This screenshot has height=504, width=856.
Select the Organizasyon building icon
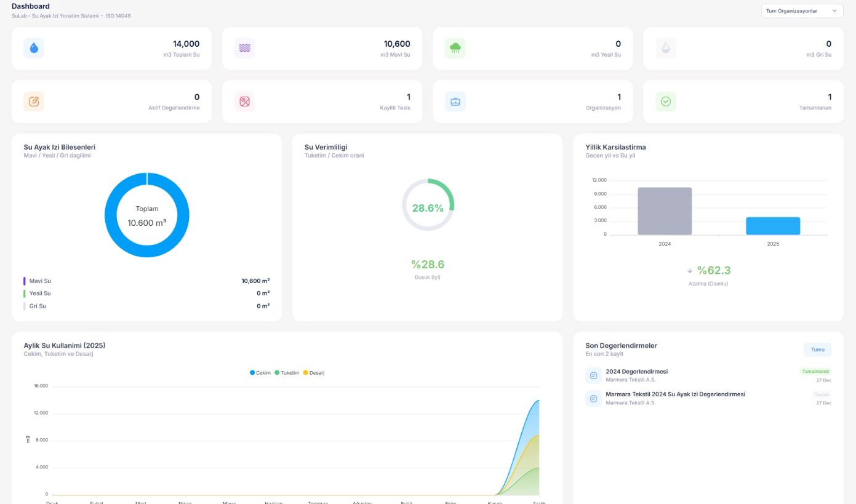[455, 101]
